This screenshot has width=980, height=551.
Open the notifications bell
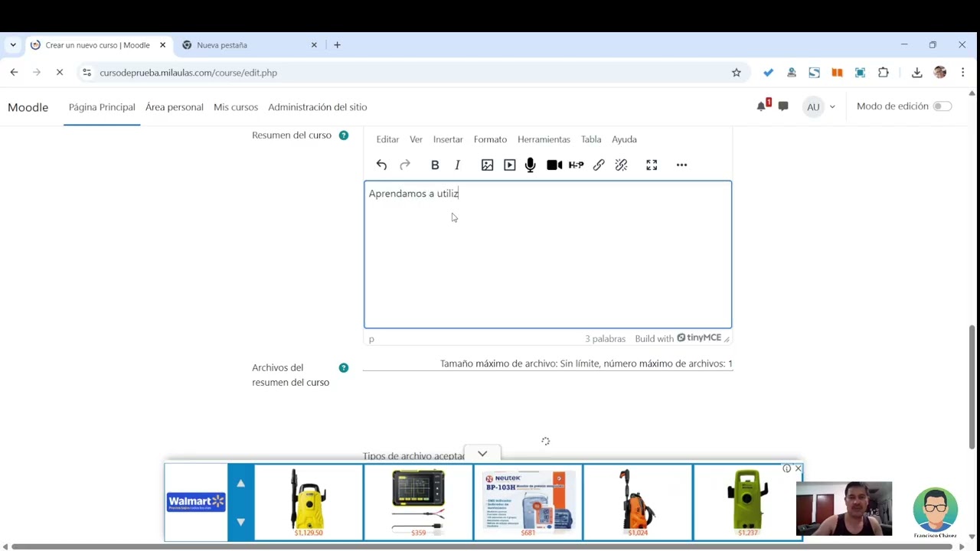(x=762, y=106)
